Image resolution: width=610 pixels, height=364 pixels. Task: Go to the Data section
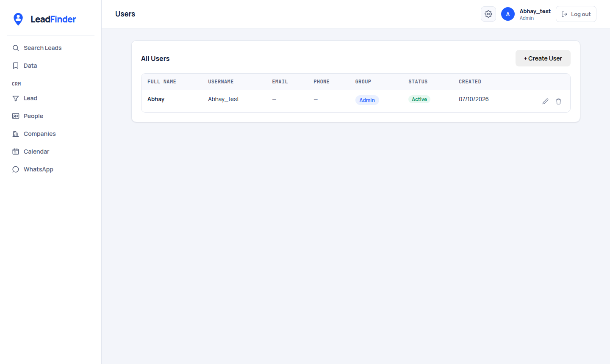[x=51, y=66]
